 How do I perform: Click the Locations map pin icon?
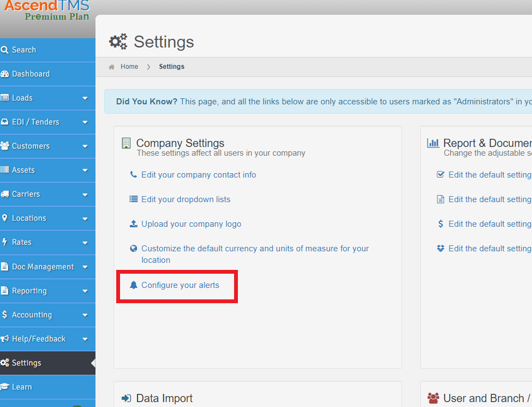click(x=5, y=218)
